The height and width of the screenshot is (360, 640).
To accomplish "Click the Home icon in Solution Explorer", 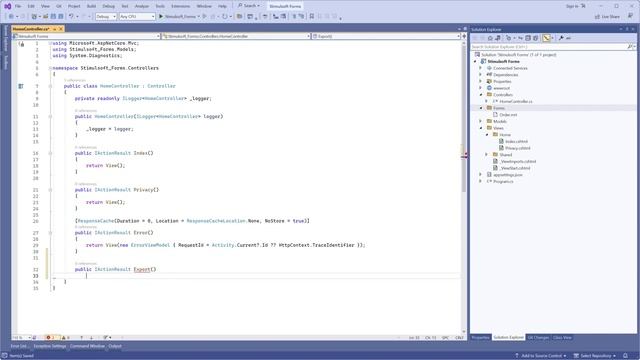I will pyautogui.click(x=490, y=38).
